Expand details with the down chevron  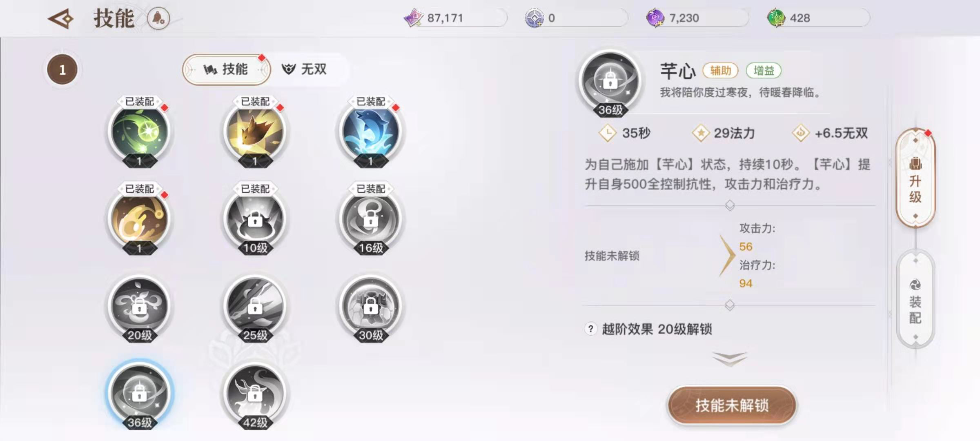[x=730, y=359]
